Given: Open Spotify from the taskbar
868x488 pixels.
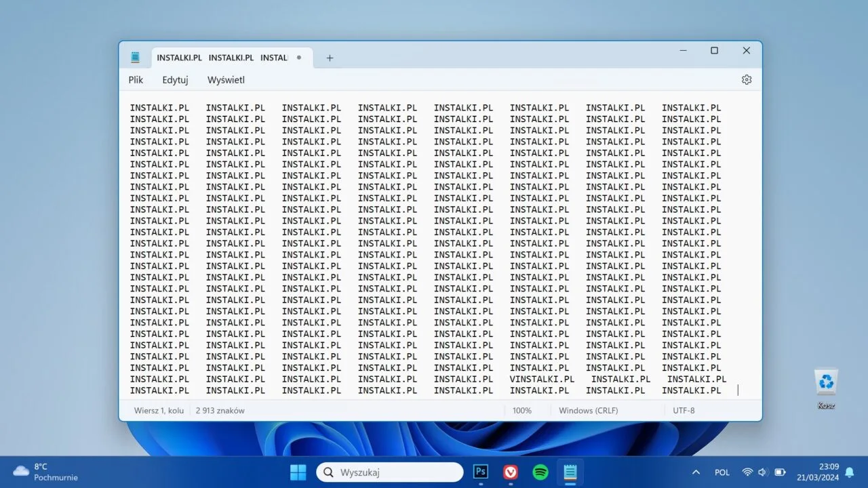Looking at the screenshot, I should point(540,472).
